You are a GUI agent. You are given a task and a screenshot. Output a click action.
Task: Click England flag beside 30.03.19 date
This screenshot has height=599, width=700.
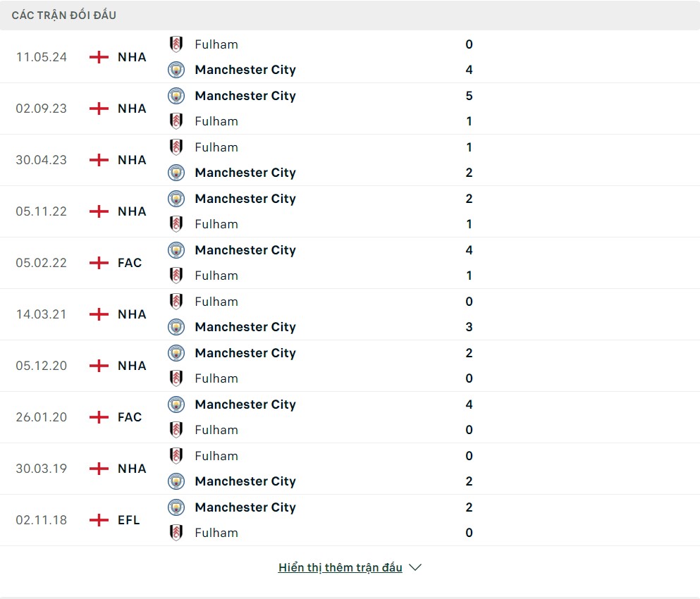pyautogui.click(x=99, y=469)
